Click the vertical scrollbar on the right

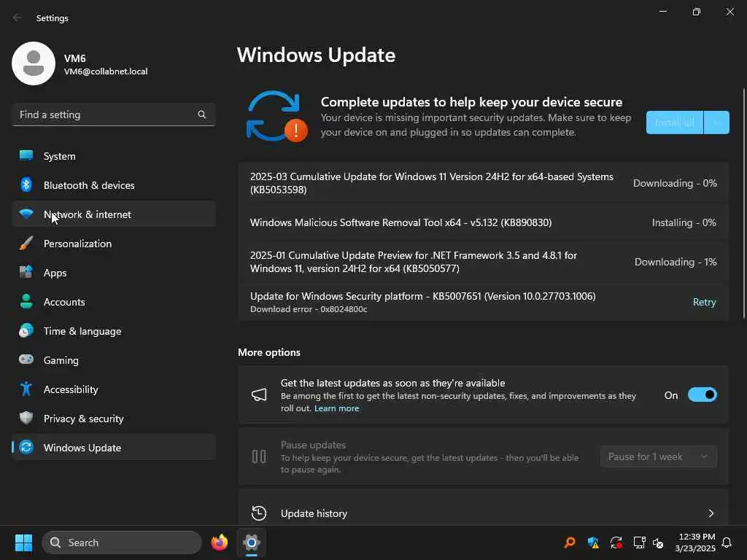[x=743, y=203]
